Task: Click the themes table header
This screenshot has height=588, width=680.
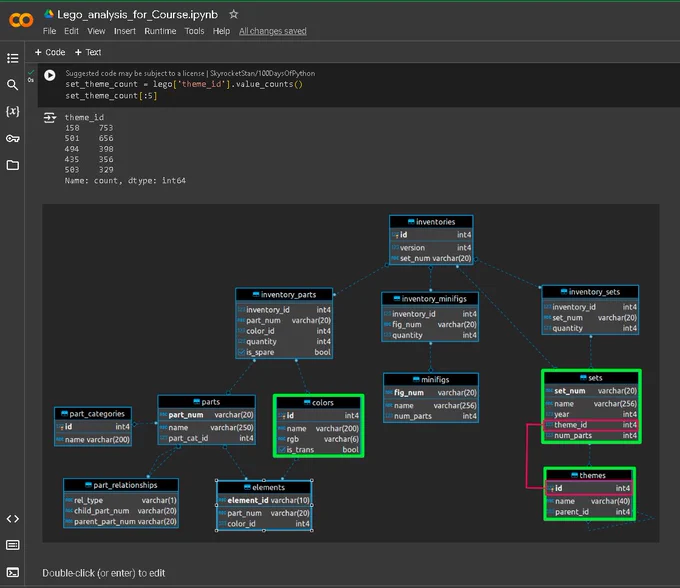Action: [589, 475]
